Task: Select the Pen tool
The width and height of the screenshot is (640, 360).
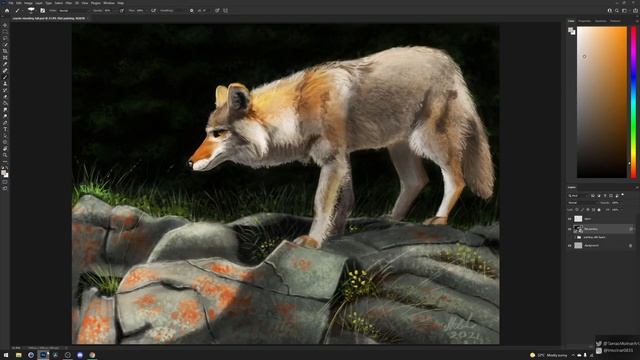Action: tap(5, 123)
